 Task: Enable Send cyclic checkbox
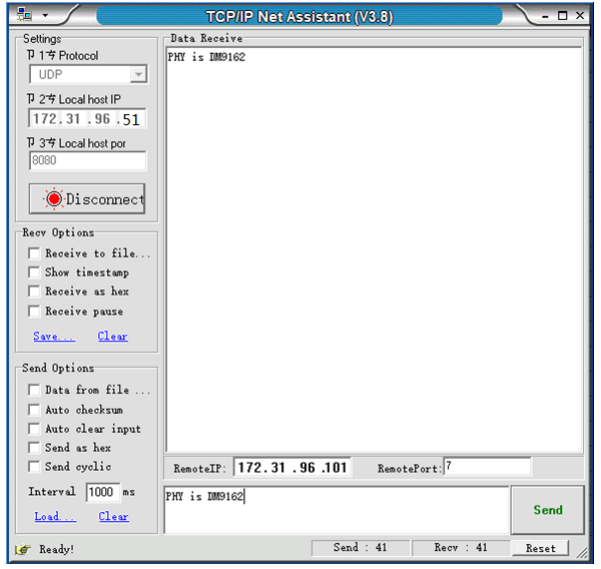[x=34, y=466]
